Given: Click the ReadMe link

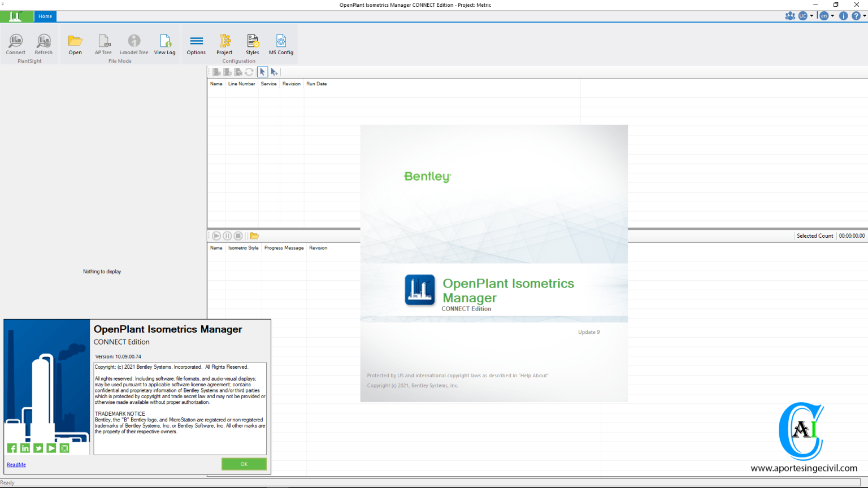Looking at the screenshot, I should [16, 464].
